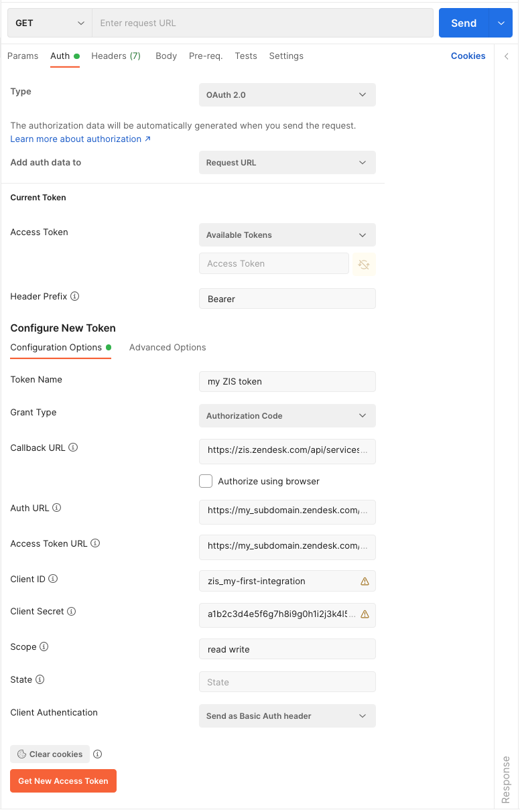520x812 pixels.
Task: Click the info icon next to Scope
Action: (x=44, y=647)
